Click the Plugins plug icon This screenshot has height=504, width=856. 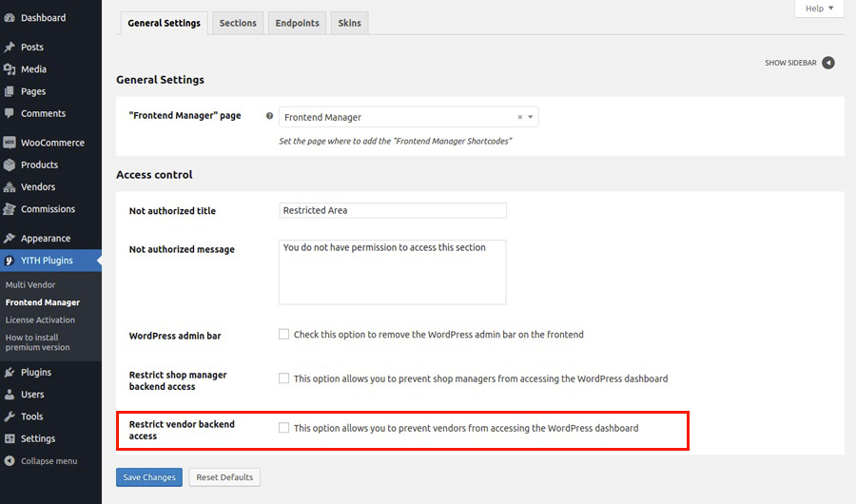10,372
